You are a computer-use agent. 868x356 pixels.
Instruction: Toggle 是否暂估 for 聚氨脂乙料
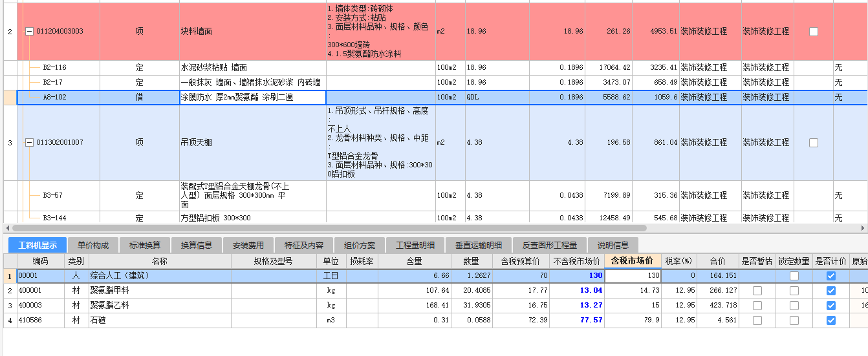(x=757, y=306)
